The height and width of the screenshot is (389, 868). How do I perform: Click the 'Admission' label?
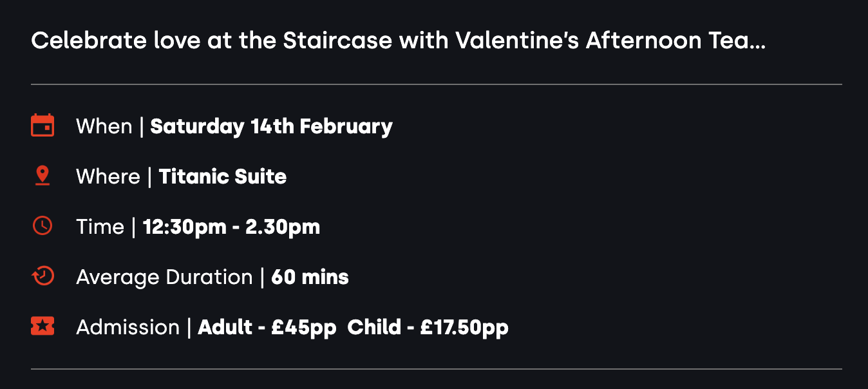(x=127, y=327)
